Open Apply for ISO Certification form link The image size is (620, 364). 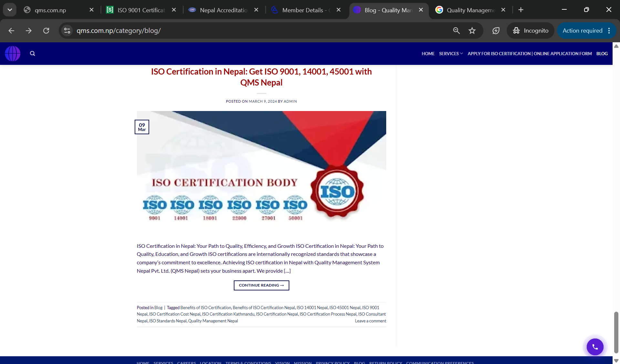coord(530,54)
